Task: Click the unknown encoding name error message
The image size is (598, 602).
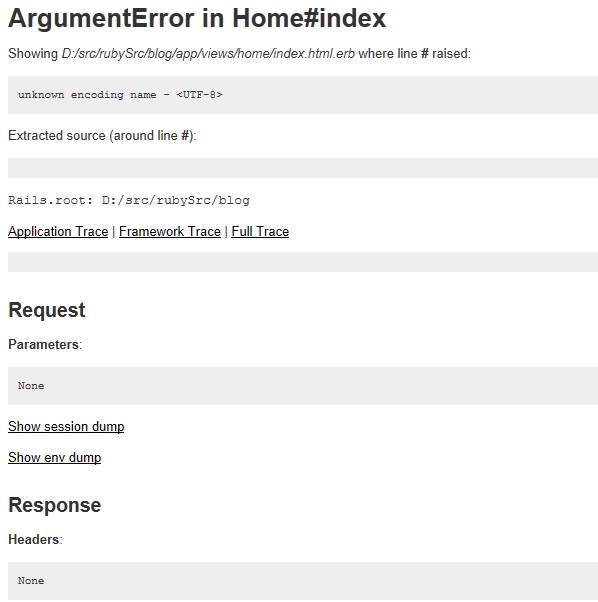Action: pos(120,94)
